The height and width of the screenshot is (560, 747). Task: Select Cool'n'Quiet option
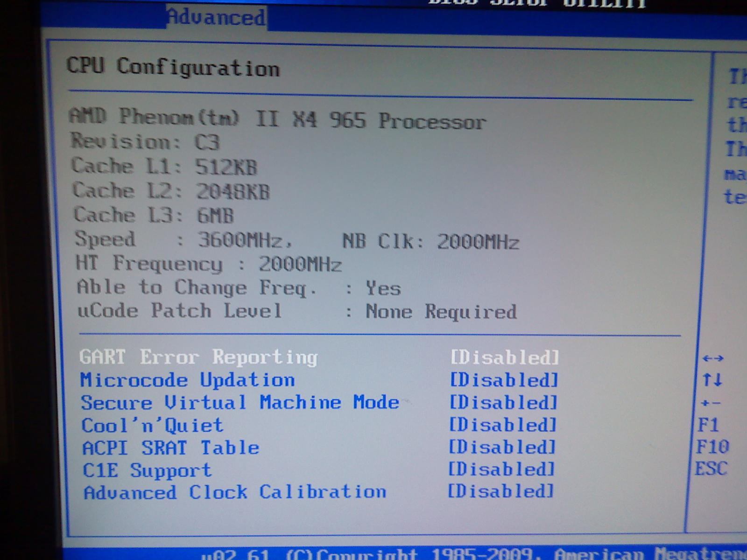pyautogui.click(x=152, y=425)
